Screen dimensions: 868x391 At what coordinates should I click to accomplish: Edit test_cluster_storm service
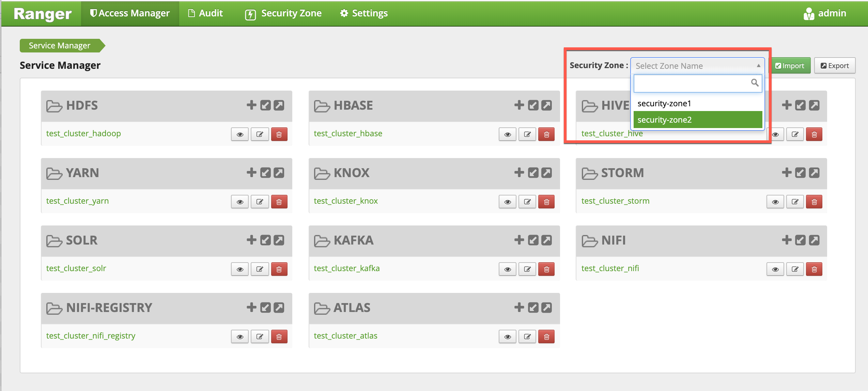tap(795, 202)
